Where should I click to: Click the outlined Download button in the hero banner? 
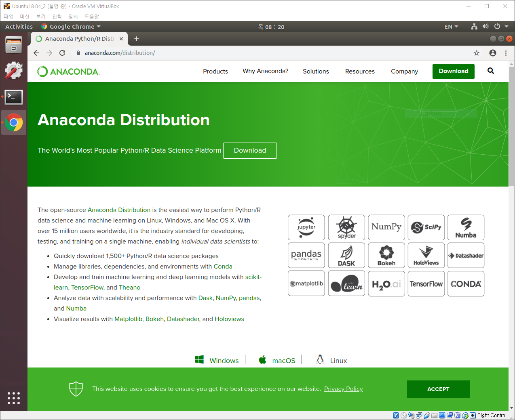click(x=250, y=151)
